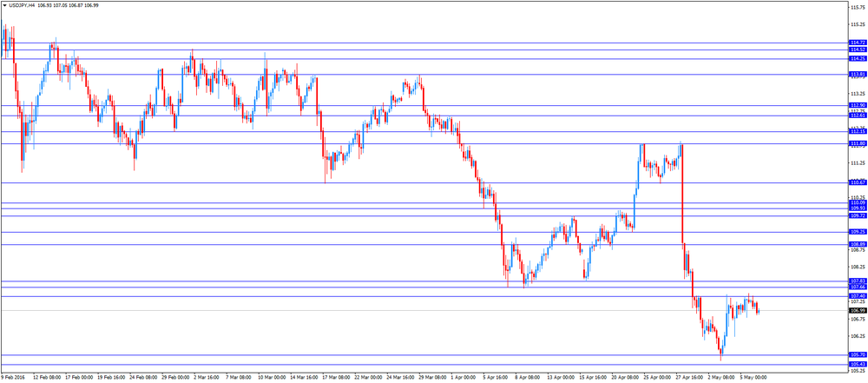This screenshot has width=868, height=383.
Task: Click the 12 Feb 08:00 time label
Action: 47,378
